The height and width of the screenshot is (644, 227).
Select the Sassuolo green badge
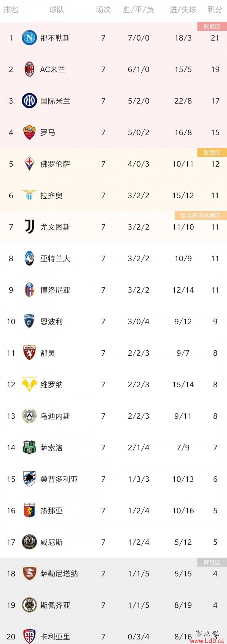[29, 447]
